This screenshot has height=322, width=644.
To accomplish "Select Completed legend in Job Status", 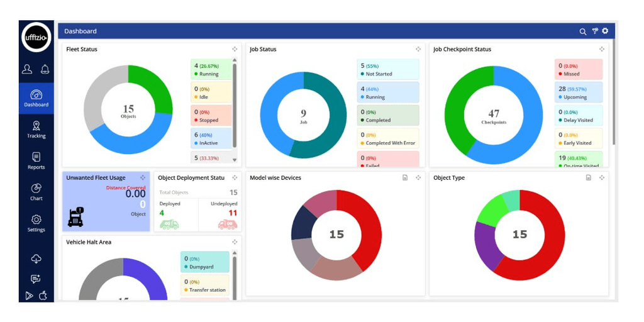I will (x=388, y=116).
